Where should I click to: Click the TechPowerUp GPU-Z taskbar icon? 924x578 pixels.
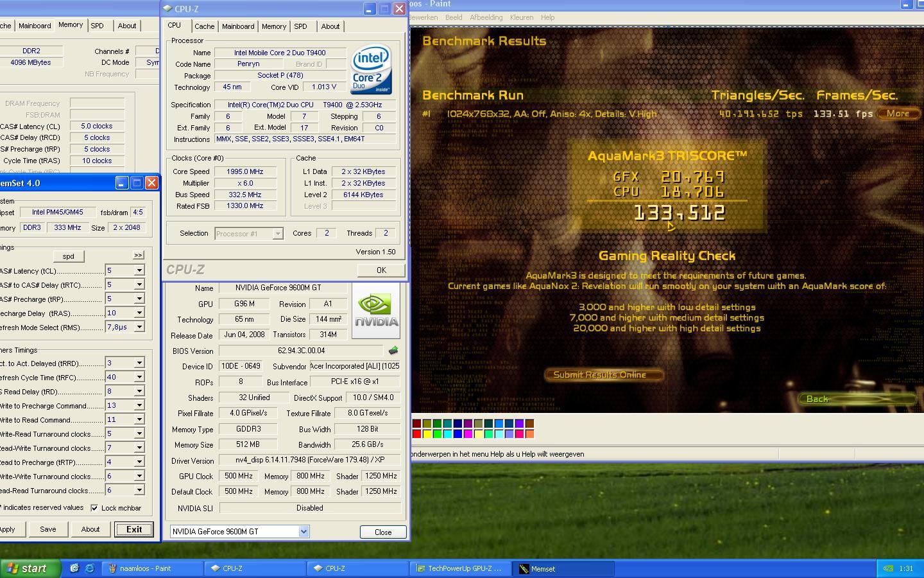421,568
